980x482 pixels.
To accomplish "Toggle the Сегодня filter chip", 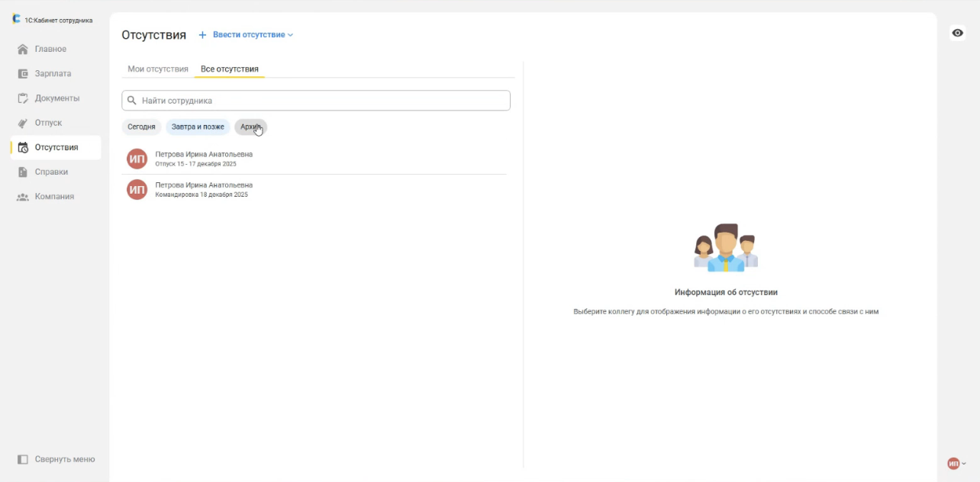I will click(141, 127).
